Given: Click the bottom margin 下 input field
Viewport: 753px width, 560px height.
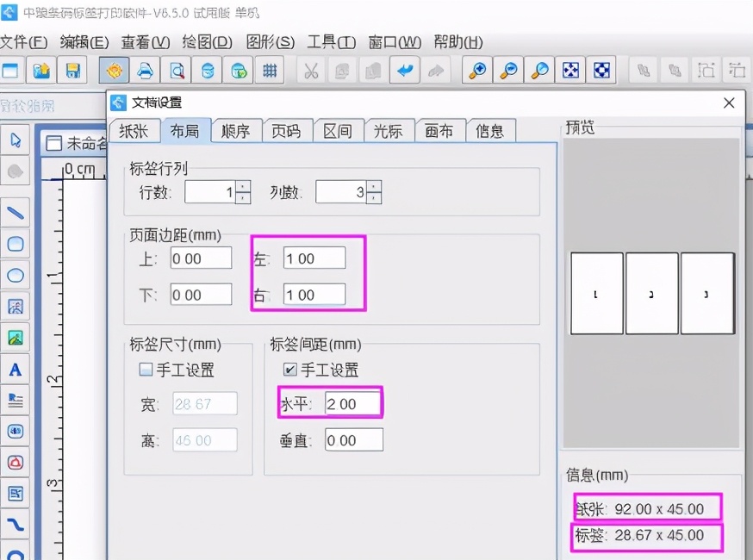Looking at the screenshot, I should [202, 295].
